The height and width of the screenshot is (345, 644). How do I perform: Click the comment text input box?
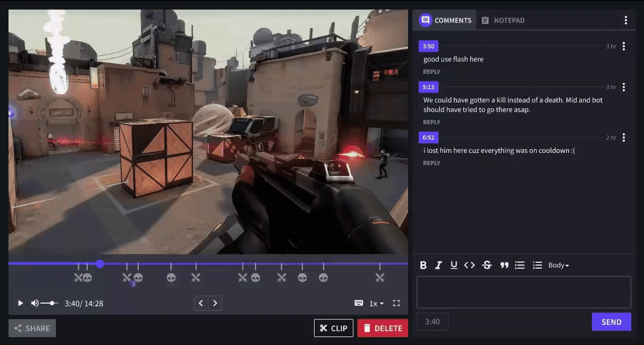click(x=523, y=292)
